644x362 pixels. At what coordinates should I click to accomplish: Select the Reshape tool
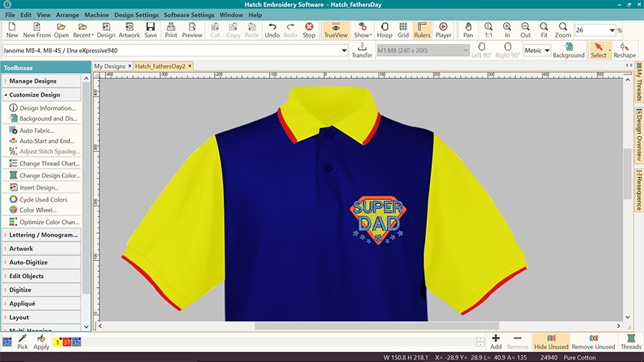tap(624, 50)
